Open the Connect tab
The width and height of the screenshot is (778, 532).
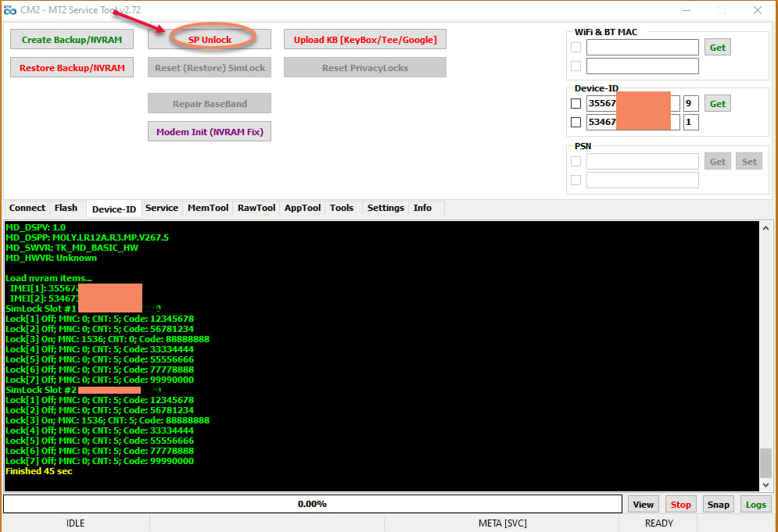tap(27, 209)
